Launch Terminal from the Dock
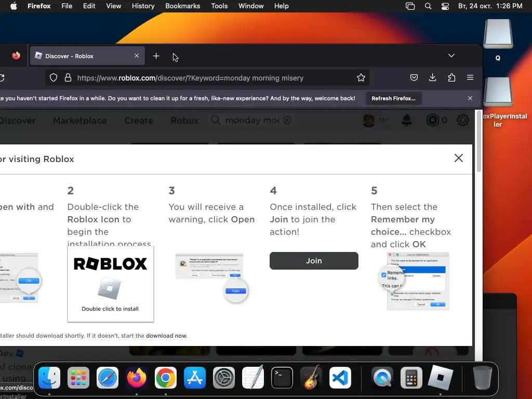This screenshot has height=399, width=532. click(x=282, y=378)
